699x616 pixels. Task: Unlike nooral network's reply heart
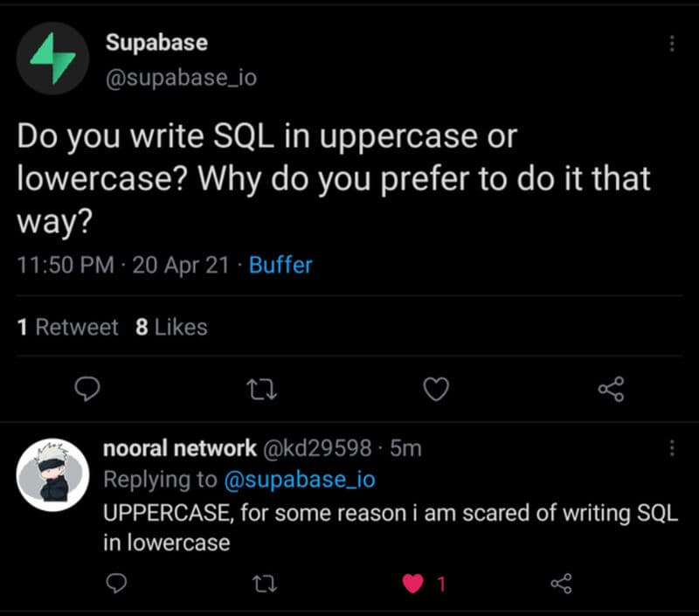(x=412, y=584)
